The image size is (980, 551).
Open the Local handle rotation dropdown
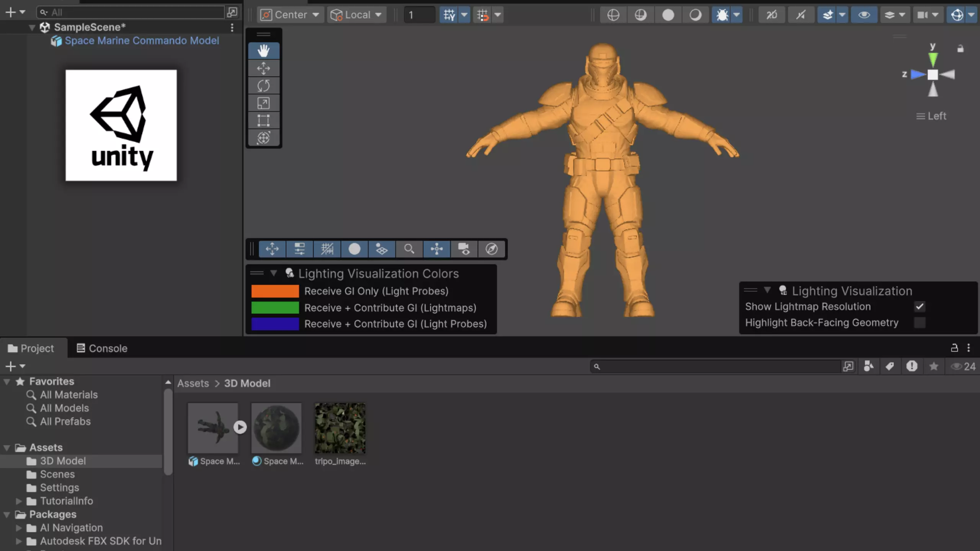(x=356, y=15)
